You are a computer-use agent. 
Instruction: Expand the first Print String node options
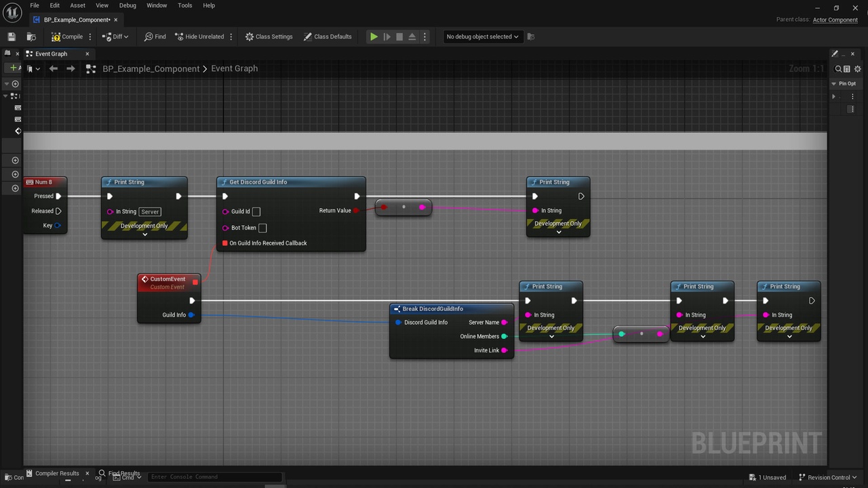[144, 235]
